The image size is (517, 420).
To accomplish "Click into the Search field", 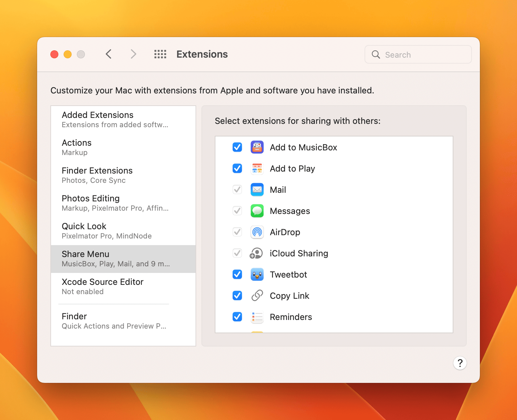I will pyautogui.click(x=418, y=54).
